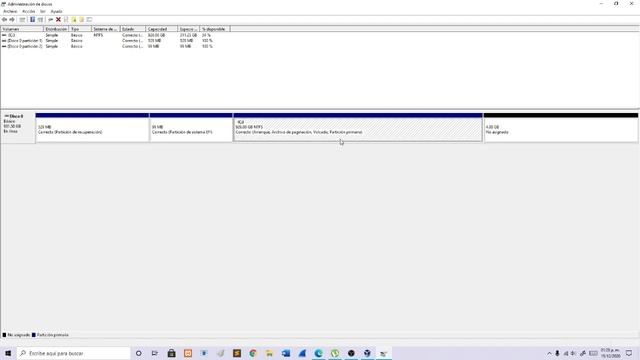The width and height of the screenshot is (640, 360).
Task: Click the microphone icon in system tray
Action: 557,353
